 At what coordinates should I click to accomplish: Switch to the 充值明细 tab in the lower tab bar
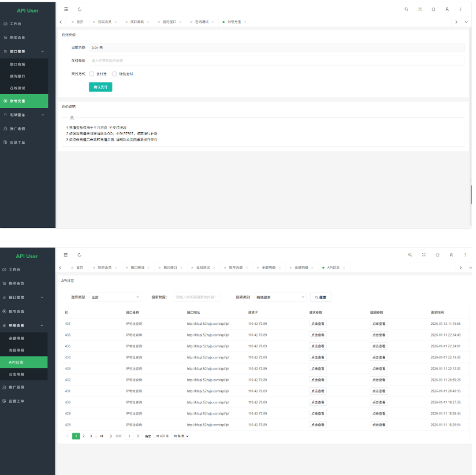pos(301,268)
